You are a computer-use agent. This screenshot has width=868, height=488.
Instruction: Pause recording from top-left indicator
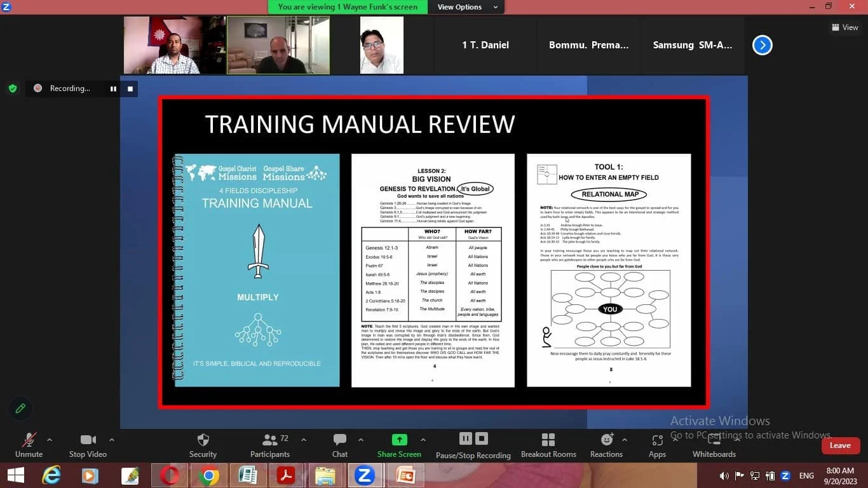(113, 88)
